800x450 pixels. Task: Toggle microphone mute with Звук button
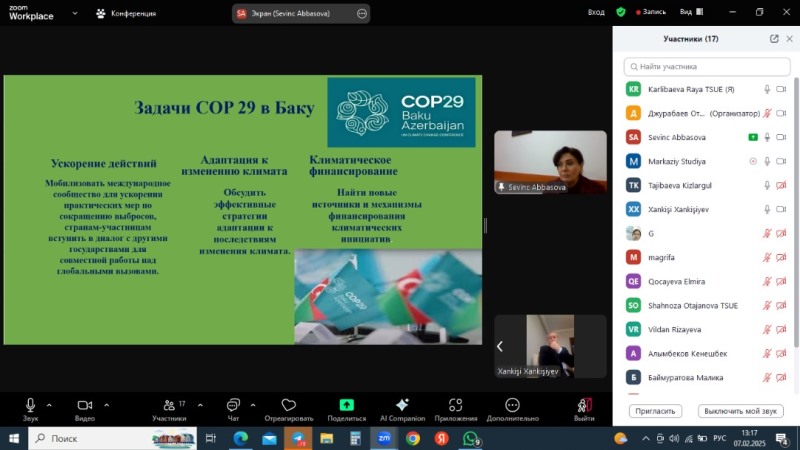30,405
